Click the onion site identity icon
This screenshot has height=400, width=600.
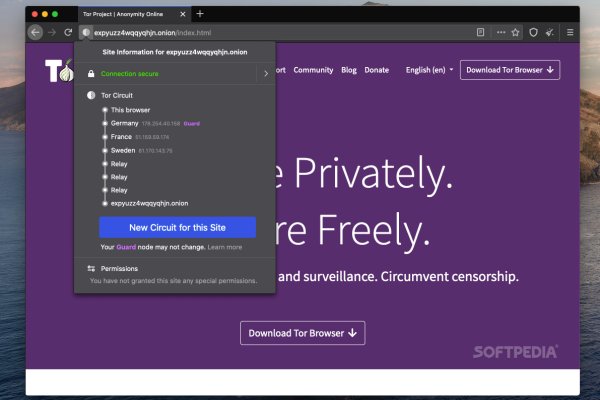point(86,32)
